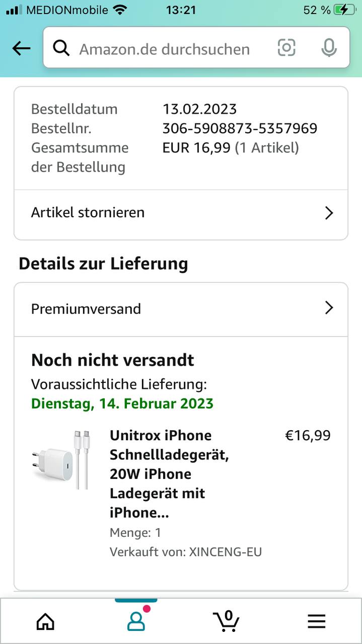Expand the Artikel stornieren chevron
362x644 pixels.
[x=329, y=213]
